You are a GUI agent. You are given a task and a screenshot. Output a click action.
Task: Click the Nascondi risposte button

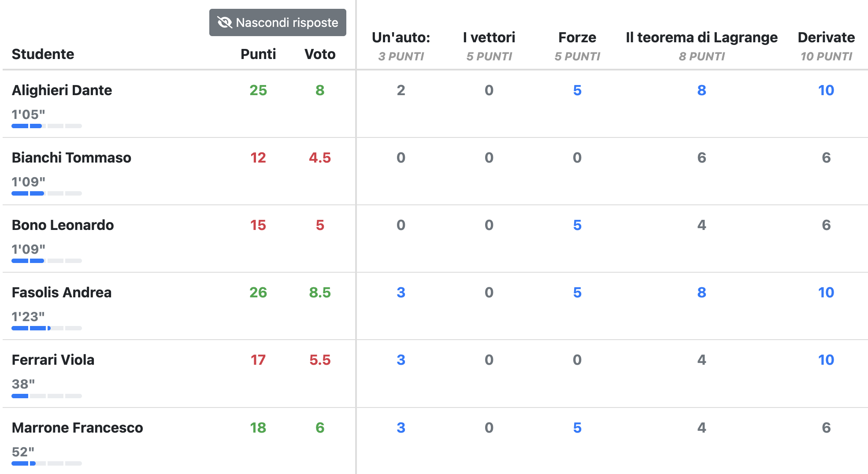click(278, 22)
